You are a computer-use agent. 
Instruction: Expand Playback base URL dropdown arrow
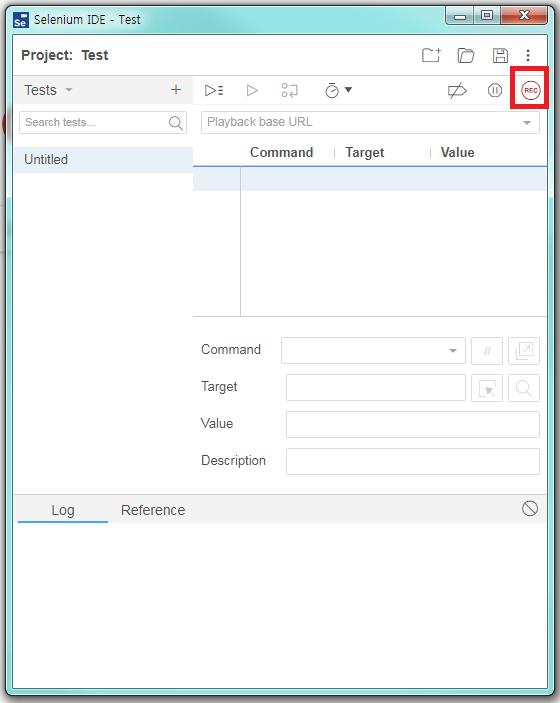(x=527, y=122)
